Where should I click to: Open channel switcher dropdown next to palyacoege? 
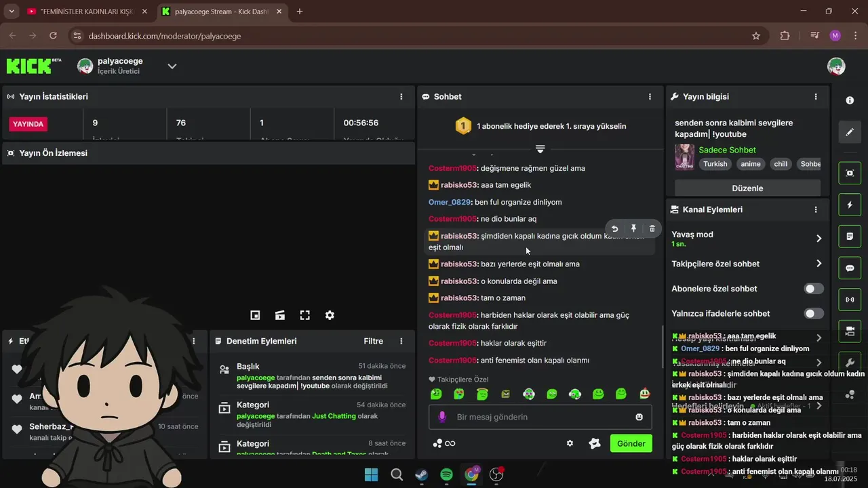[x=172, y=66]
